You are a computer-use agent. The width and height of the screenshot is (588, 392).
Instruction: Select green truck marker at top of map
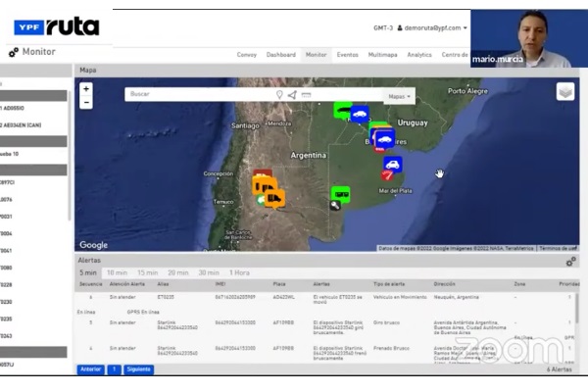click(342, 111)
